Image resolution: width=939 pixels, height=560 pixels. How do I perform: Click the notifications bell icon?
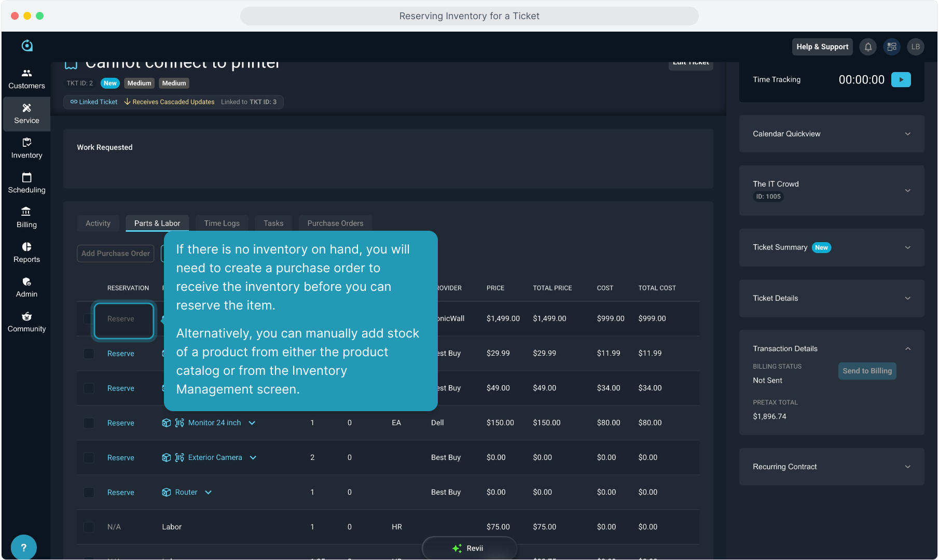(x=868, y=47)
